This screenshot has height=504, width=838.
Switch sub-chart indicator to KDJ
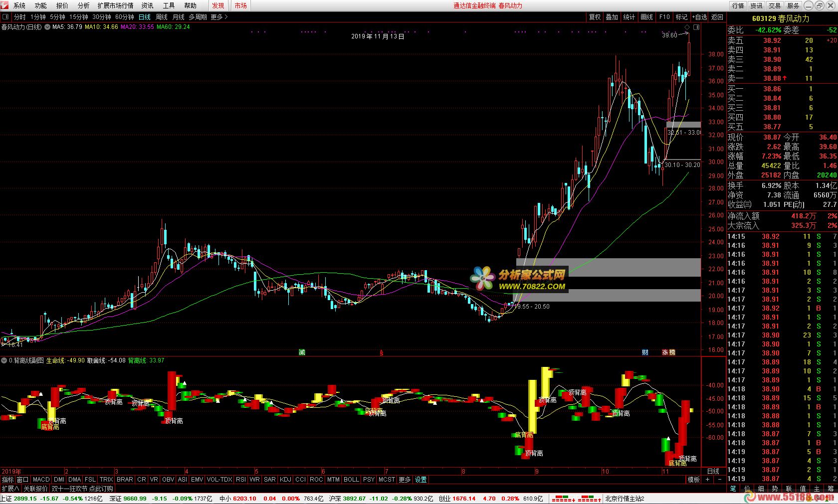pyautogui.click(x=285, y=480)
